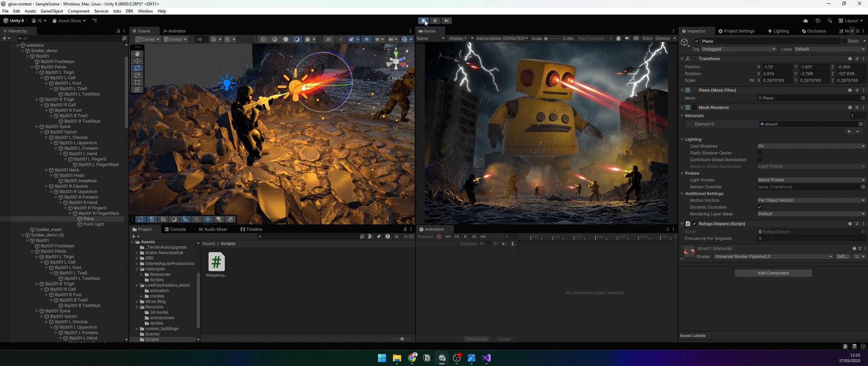Open the Cast Shadows dropdown
The image size is (868, 366).
tap(811, 146)
